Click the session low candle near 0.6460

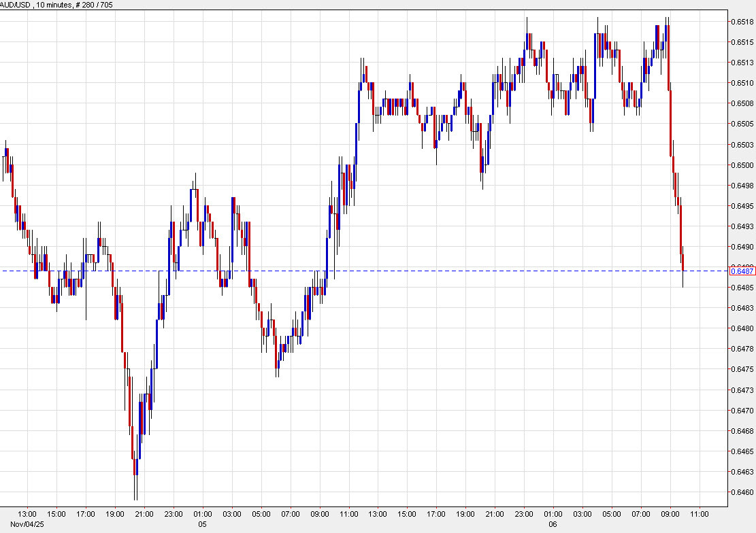(x=135, y=469)
